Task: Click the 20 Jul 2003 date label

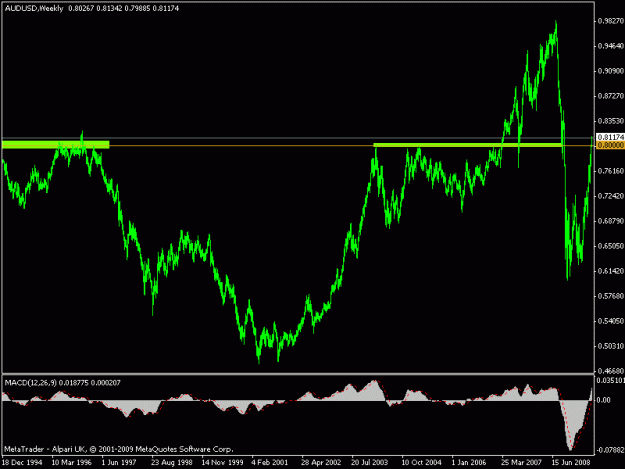Action: point(369,462)
